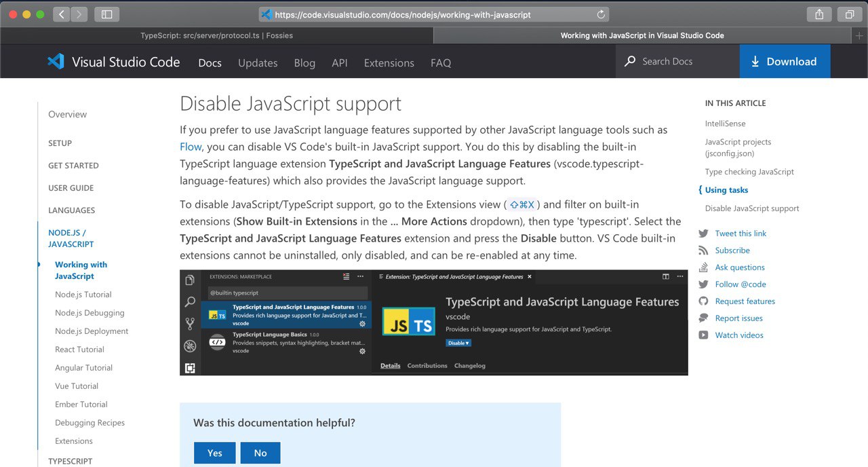The height and width of the screenshot is (467, 868).
Task: Open the Overview sidebar link
Action: [x=67, y=114]
